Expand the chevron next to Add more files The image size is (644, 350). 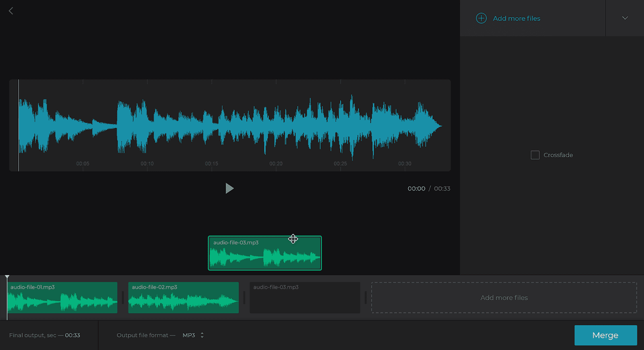click(625, 18)
